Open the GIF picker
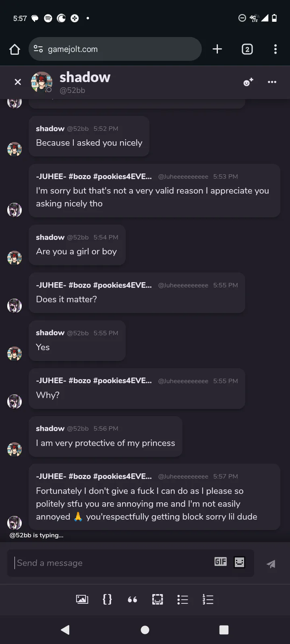 (x=220, y=562)
